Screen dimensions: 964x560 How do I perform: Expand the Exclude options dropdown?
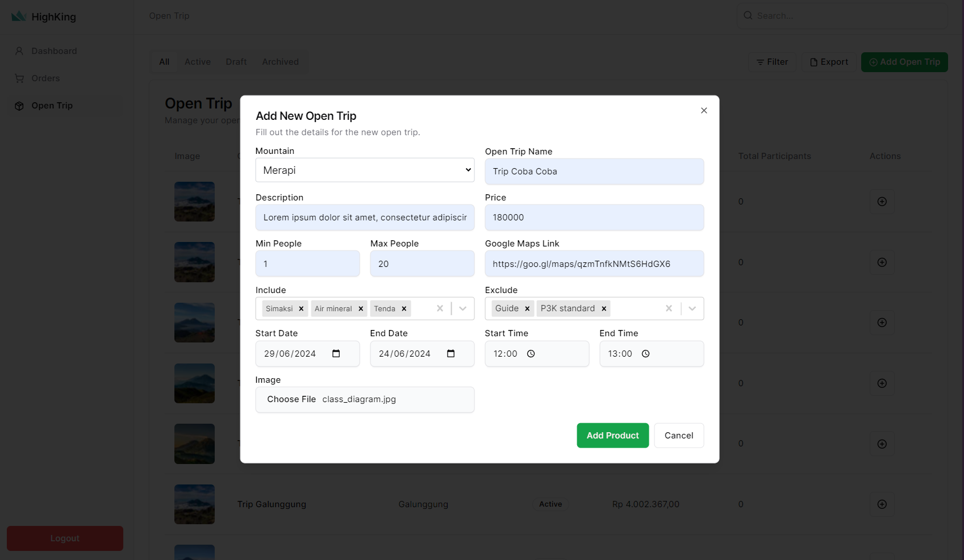pyautogui.click(x=692, y=308)
